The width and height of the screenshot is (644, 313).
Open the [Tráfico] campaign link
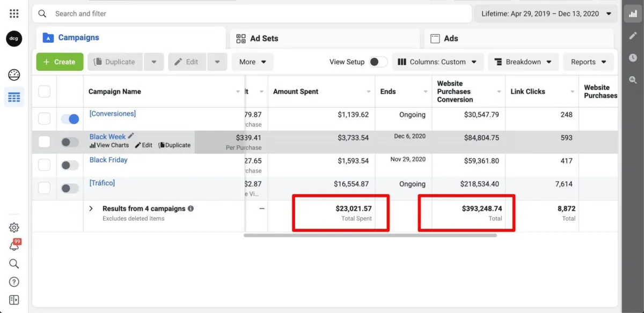(x=102, y=183)
